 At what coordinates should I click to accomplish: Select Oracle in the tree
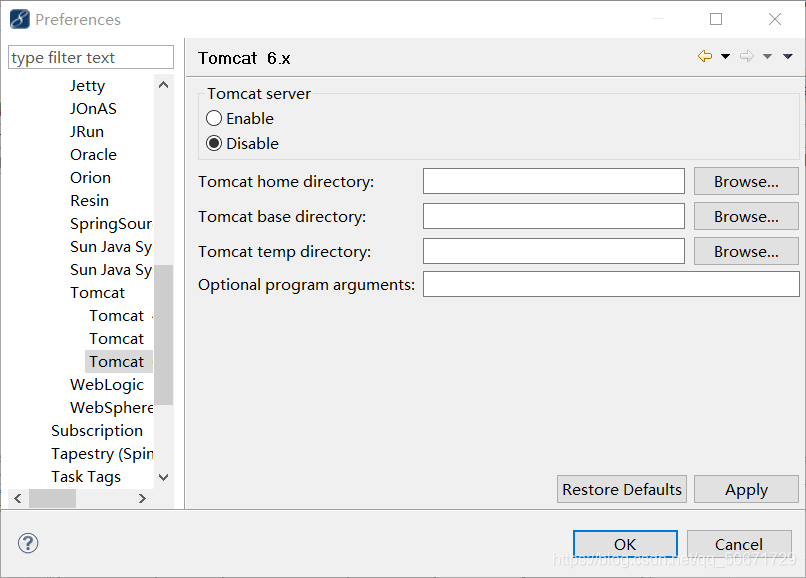(93, 154)
